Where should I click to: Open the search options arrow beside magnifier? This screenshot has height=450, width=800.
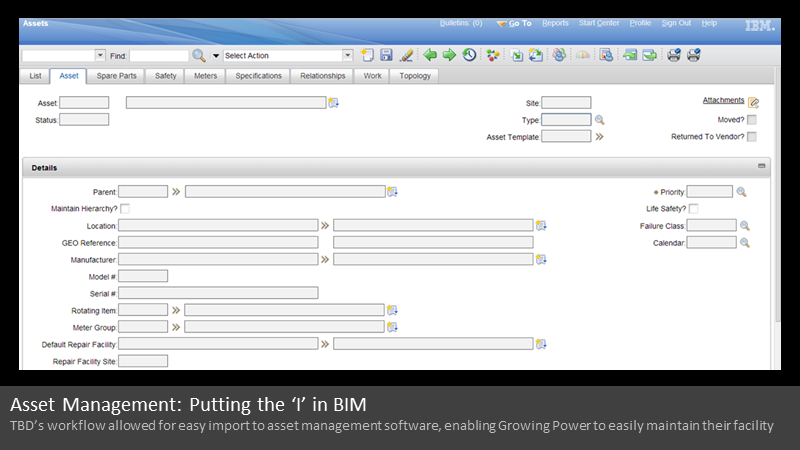pos(215,56)
